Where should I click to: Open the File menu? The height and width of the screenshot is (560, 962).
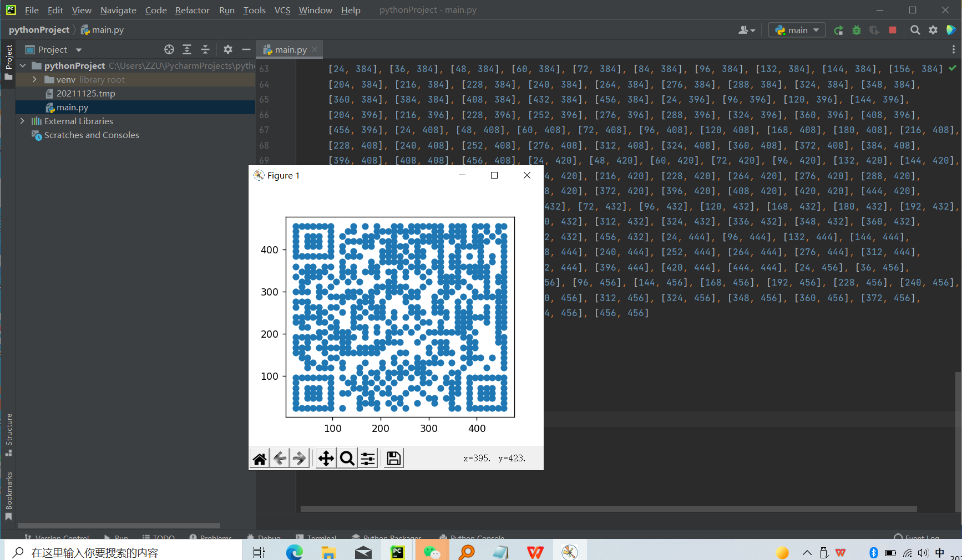[32, 10]
